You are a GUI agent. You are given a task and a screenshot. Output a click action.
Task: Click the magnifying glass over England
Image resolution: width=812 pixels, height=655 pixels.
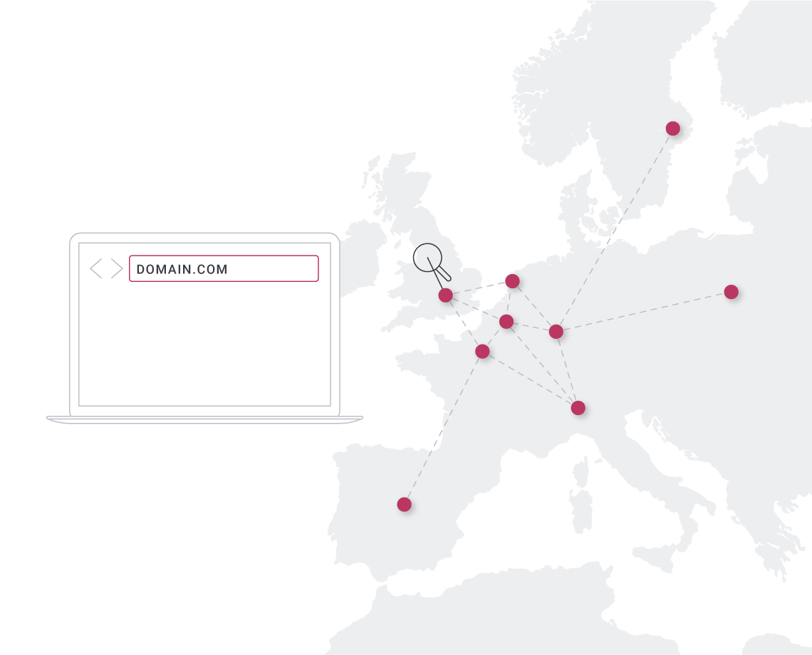tap(428, 257)
